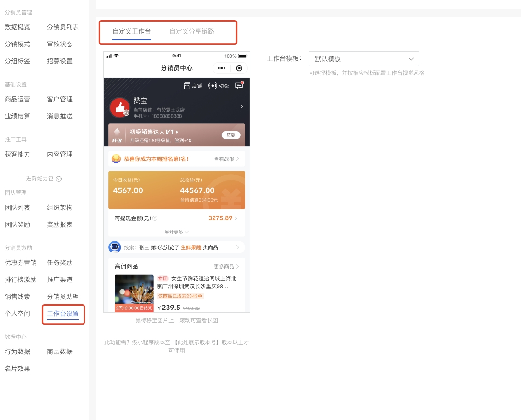Click the 签到 check-in button

(x=231, y=135)
